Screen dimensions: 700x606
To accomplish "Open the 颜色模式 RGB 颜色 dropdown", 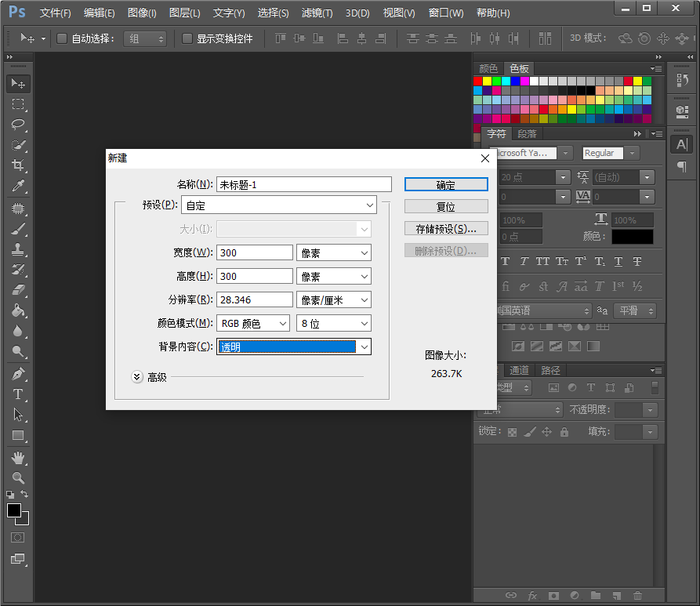I will (x=252, y=323).
